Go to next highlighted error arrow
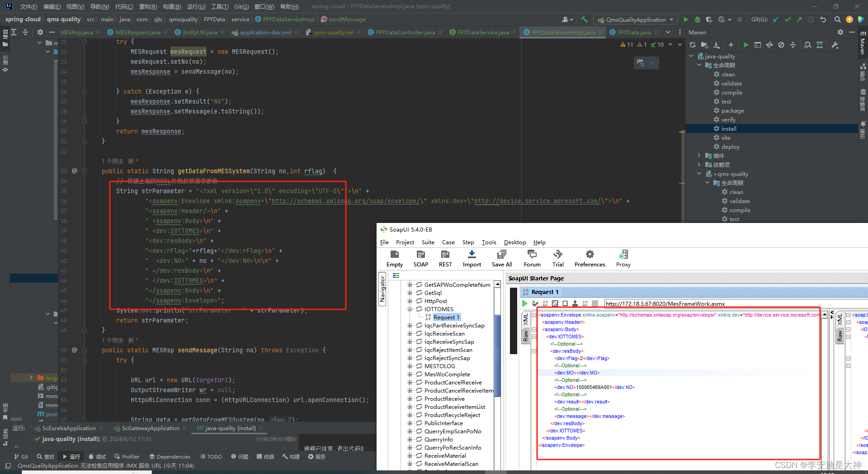 pyautogui.click(x=680, y=44)
